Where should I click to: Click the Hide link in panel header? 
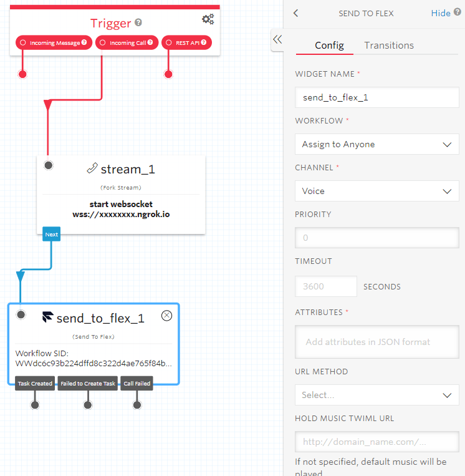[x=441, y=13]
